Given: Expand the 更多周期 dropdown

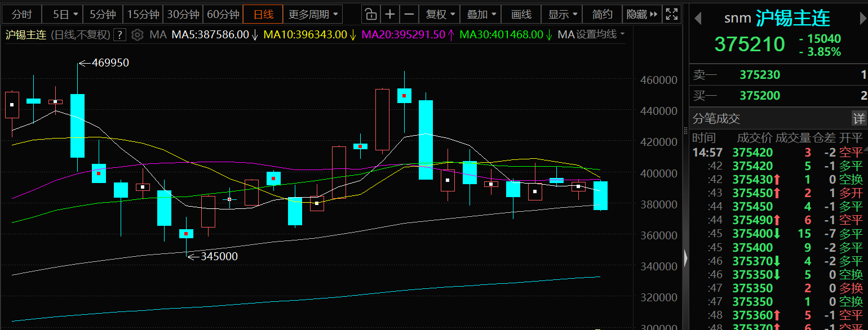Looking at the screenshot, I should [313, 14].
